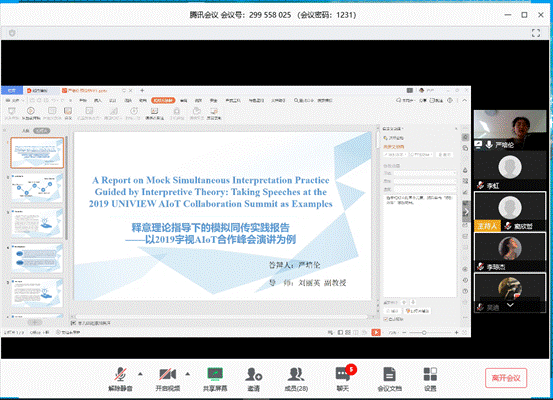This screenshot has height=400, width=553.
Task: Click the rehearse timings clock ribbon icon
Action: pos(134,113)
